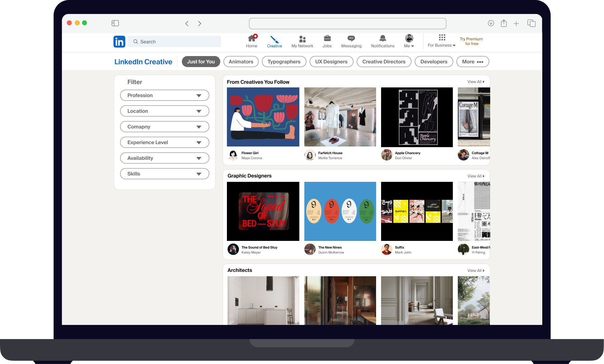Open Notifications bell icon
Viewport: 604px width, 364px height.
pyautogui.click(x=383, y=38)
